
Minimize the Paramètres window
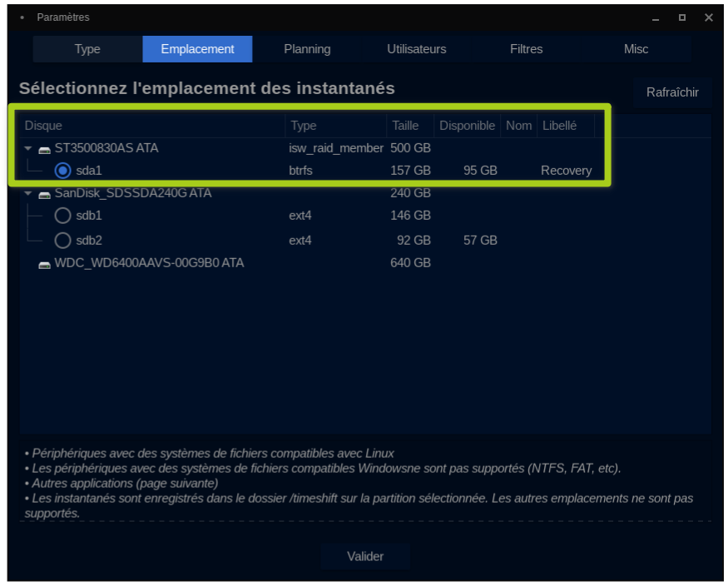click(655, 17)
